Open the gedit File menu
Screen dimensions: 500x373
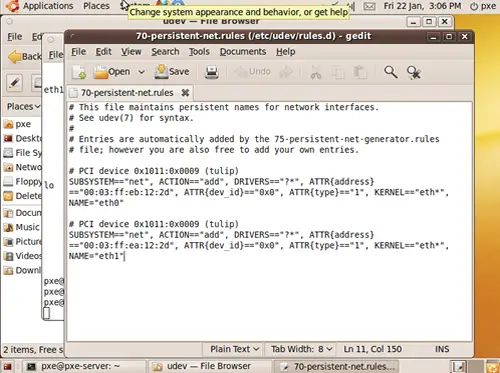[x=78, y=52]
